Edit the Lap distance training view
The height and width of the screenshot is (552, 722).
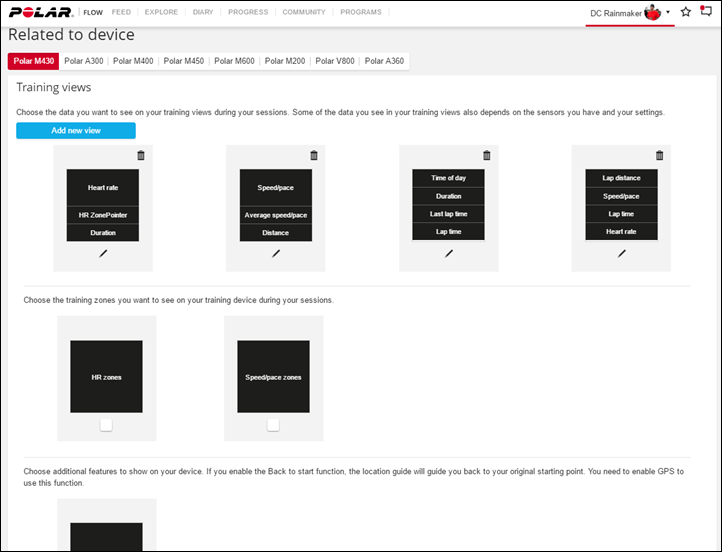click(x=621, y=254)
